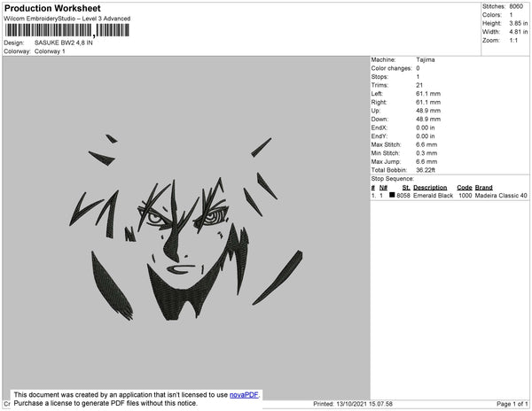Select brand 'Madeira Classic 40'
The width and height of the screenshot is (532, 411).
[501, 196]
